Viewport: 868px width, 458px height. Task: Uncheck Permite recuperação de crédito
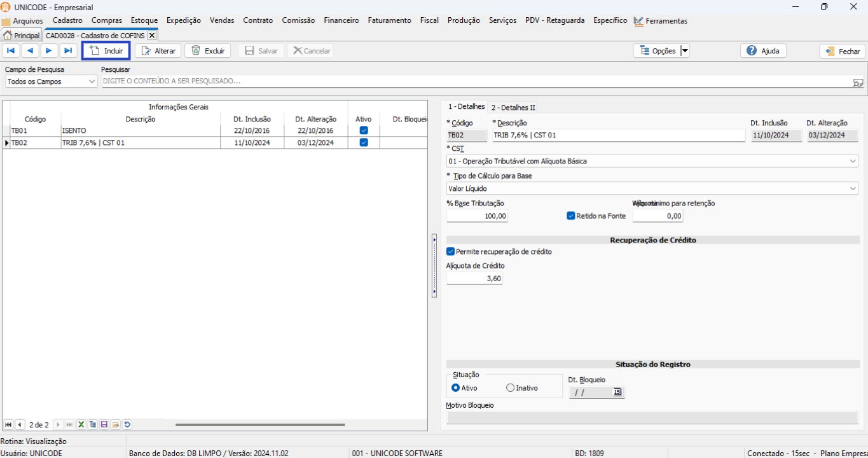[451, 252]
